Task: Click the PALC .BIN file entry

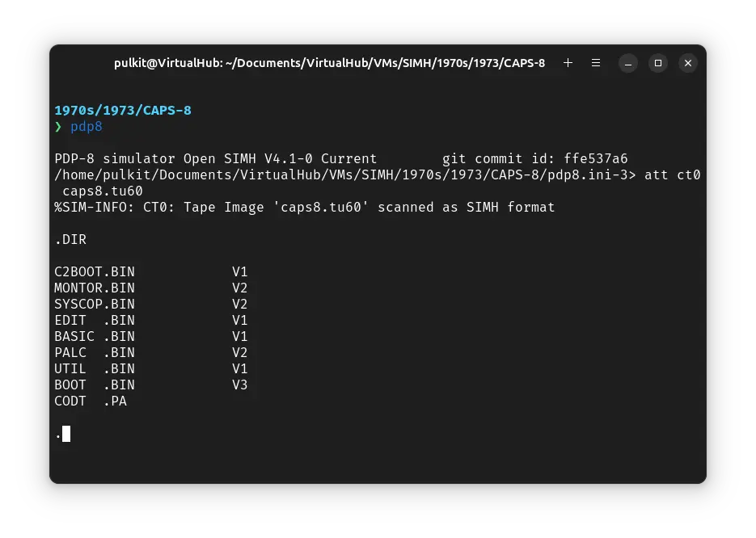Action: click(95, 352)
